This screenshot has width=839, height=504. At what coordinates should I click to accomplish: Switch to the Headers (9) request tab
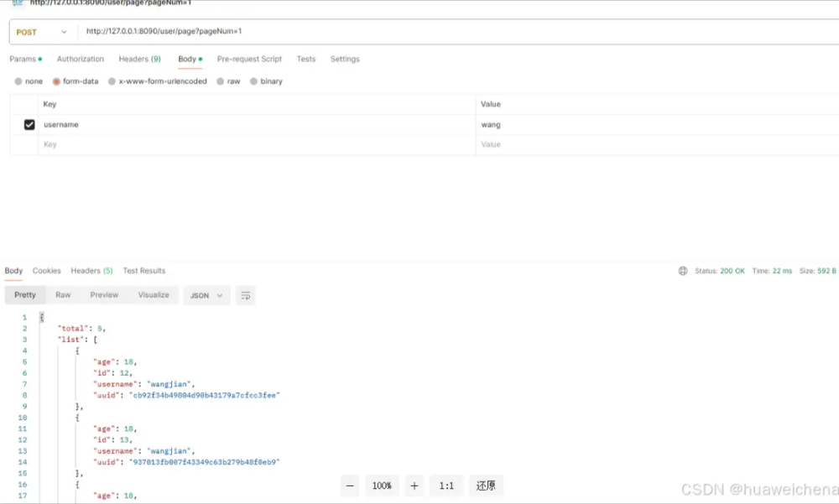tap(139, 59)
